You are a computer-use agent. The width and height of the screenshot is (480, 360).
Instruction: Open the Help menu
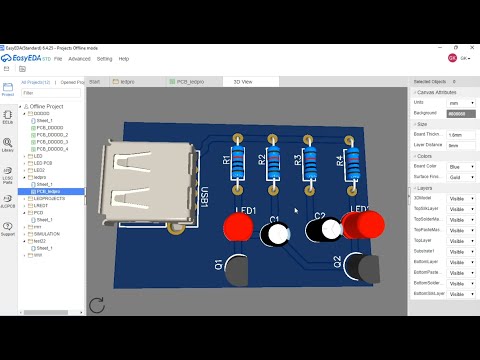(124, 59)
